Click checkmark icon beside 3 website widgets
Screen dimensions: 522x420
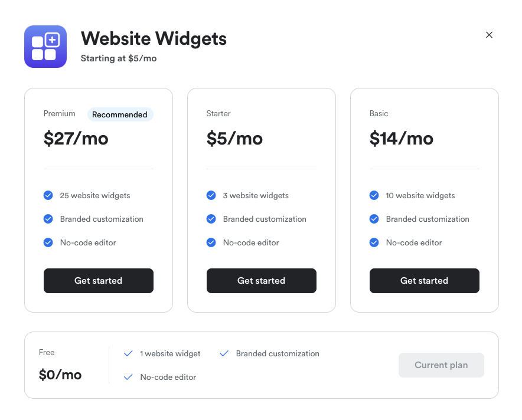[211, 195]
